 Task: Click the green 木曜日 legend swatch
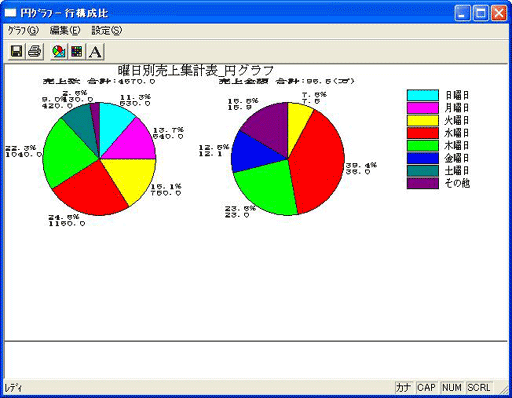pyautogui.click(x=422, y=145)
